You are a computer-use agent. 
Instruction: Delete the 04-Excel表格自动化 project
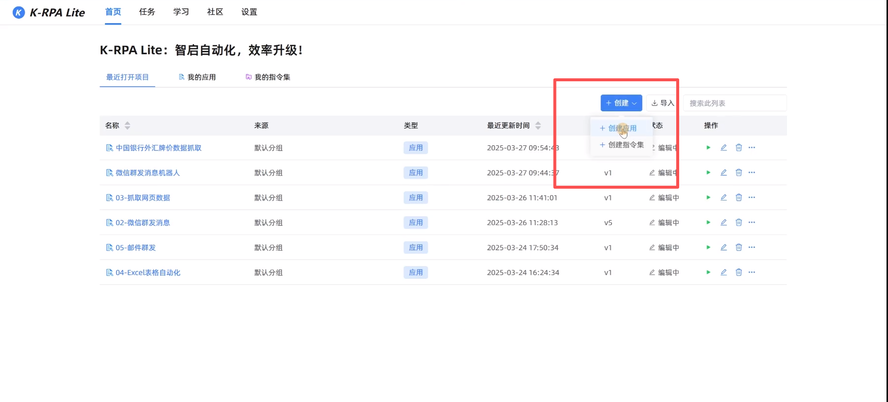click(739, 273)
